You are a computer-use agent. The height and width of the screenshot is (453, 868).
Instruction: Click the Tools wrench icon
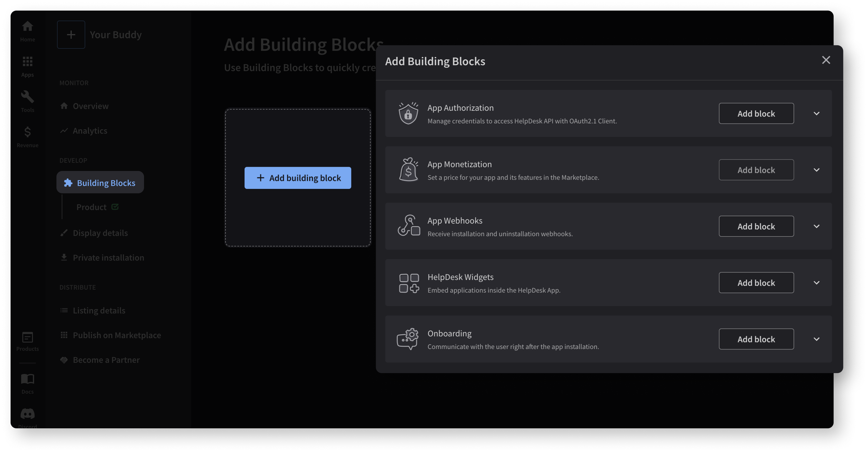coord(28,97)
